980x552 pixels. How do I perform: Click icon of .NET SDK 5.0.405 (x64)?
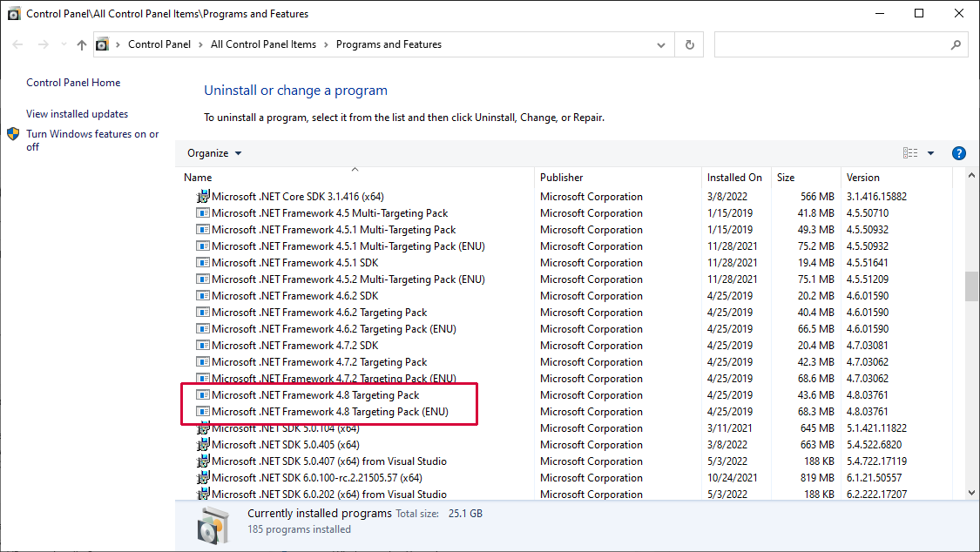pyautogui.click(x=203, y=445)
